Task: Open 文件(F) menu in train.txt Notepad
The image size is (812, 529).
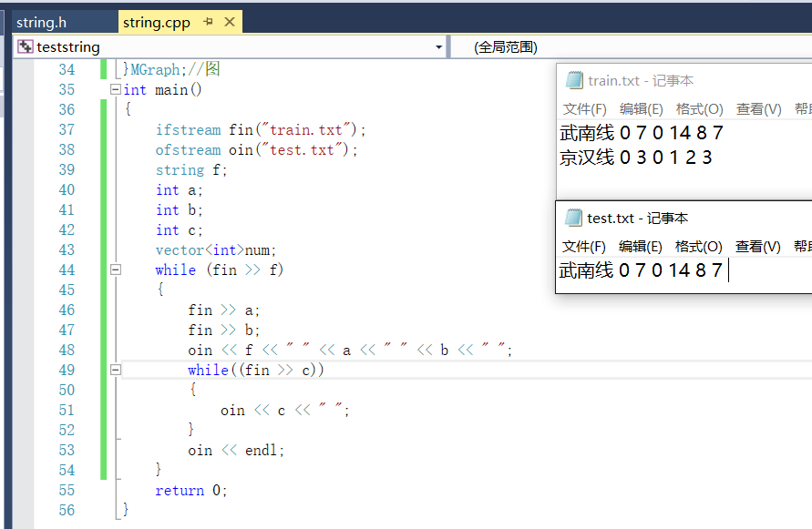Action: pyautogui.click(x=585, y=109)
